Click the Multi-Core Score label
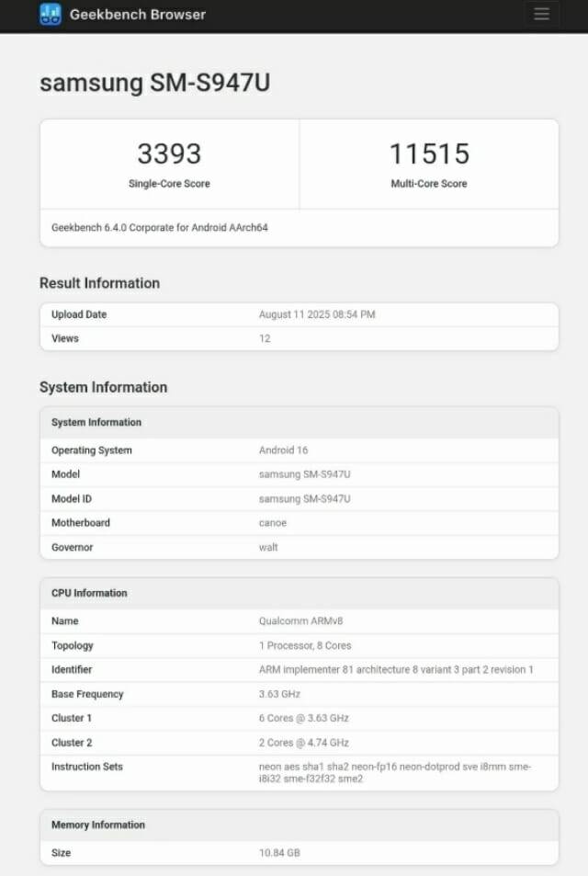The image size is (588, 876). tap(429, 184)
